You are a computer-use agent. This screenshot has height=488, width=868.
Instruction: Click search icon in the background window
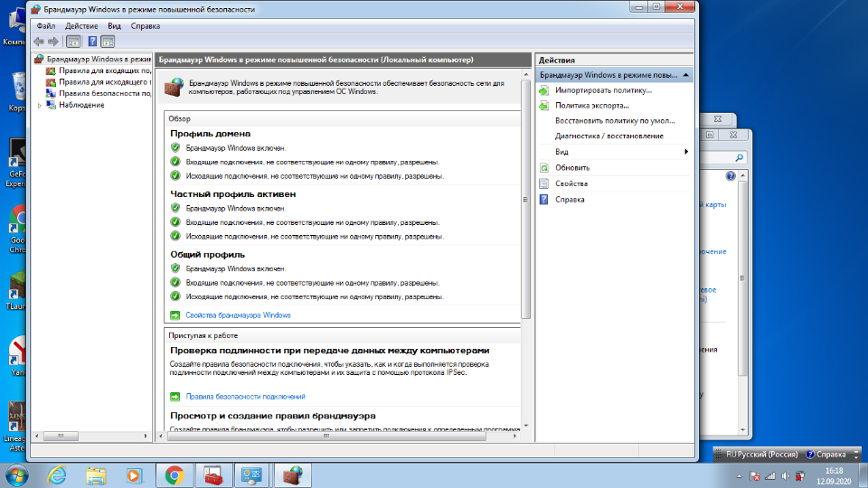(739, 158)
